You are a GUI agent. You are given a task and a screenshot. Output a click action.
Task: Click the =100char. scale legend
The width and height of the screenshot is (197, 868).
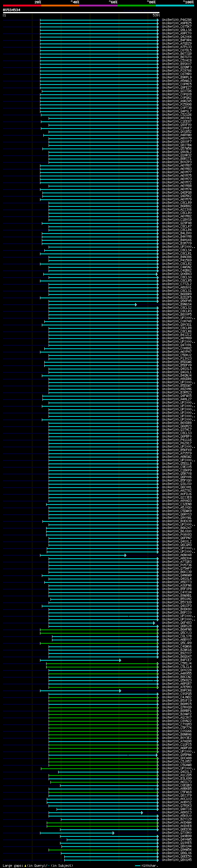pyautogui.click(x=147, y=866)
